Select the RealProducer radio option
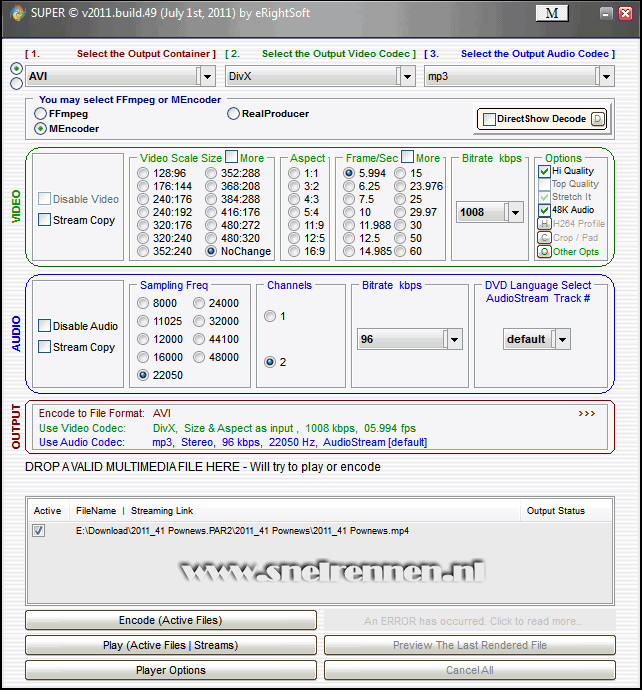Viewport: 642px width, 690px height. tap(233, 114)
